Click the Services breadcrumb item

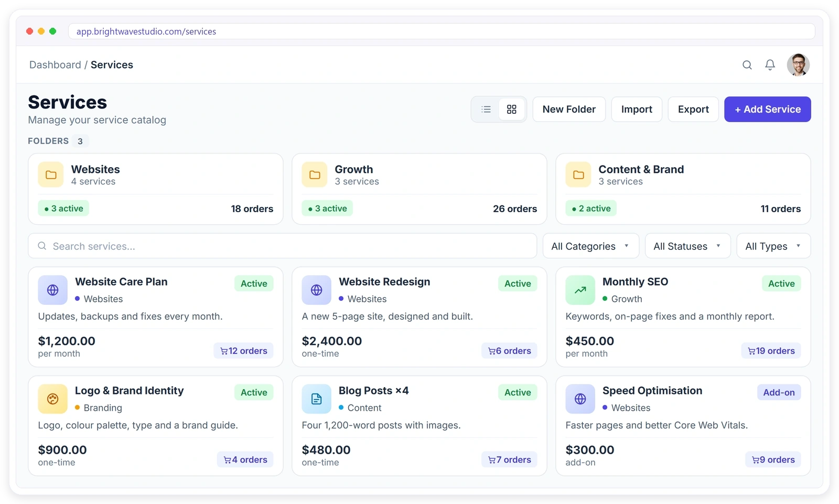112,65
